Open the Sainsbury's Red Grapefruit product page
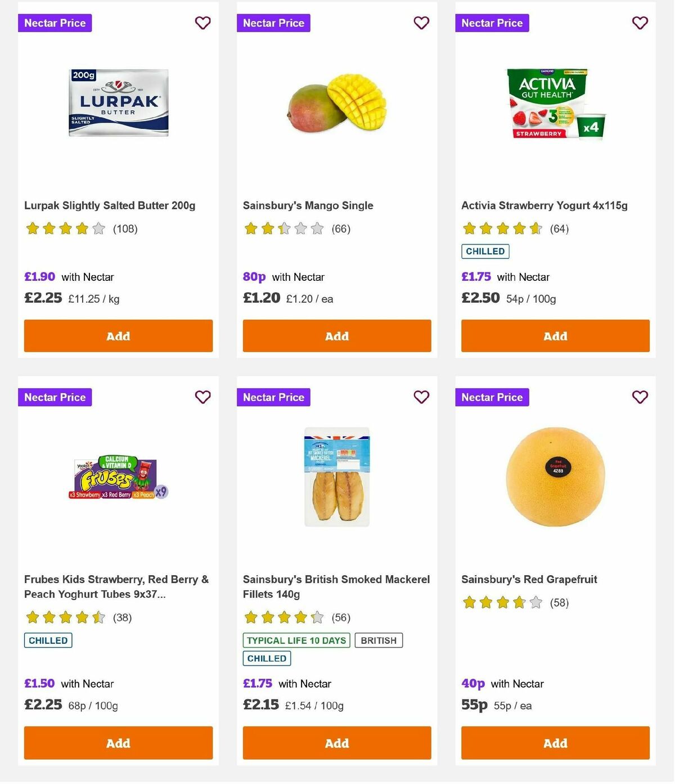This screenshot has height=784, width=675. 529,579
